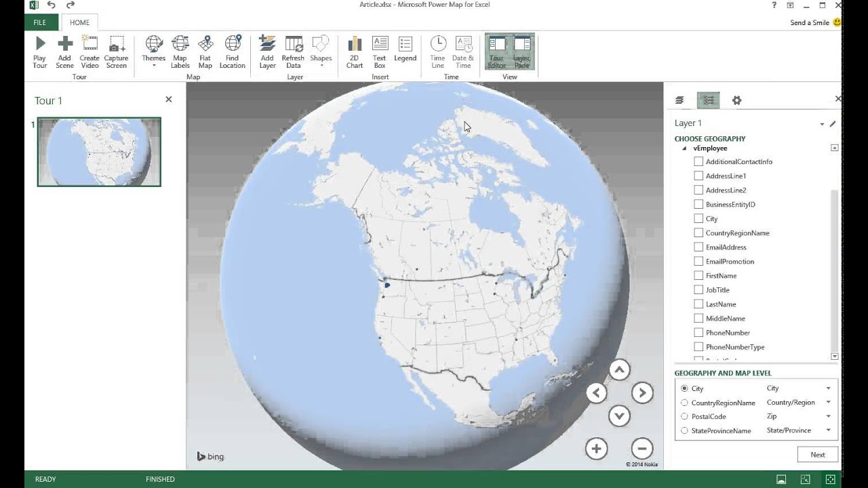868x488 pixels.
Task: Open the Shapes dropdown
Action: (321, 52)
